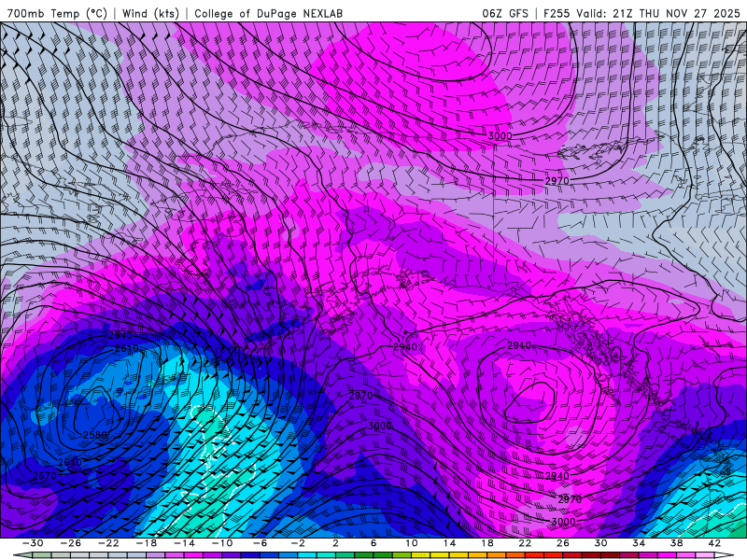
Task: Click the -2 temperature scale label
Action: point(298,543)
